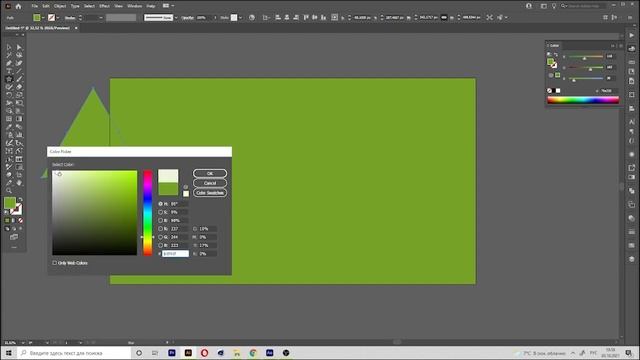Select the R red radio button
The width and height of the screenshot is (640, 360).
(x=160, y=229)
